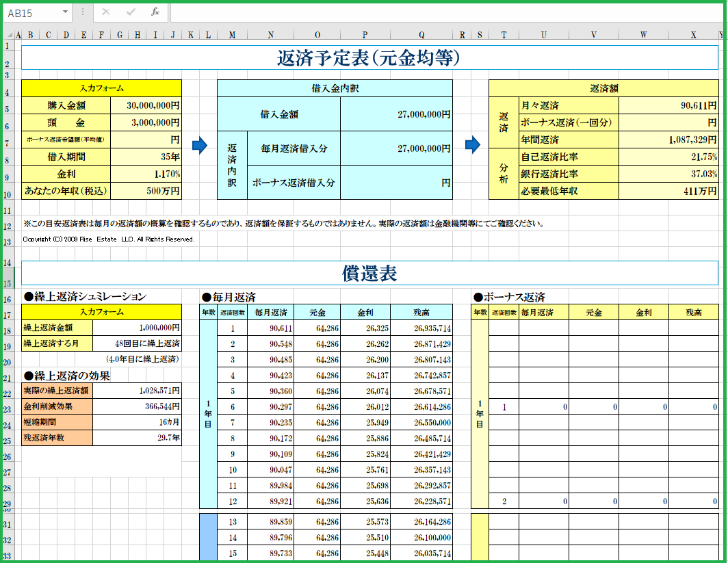Click the ボーナス返済希望額 input cell
This screenshot has width=728, height=563.
pos(146,140)
